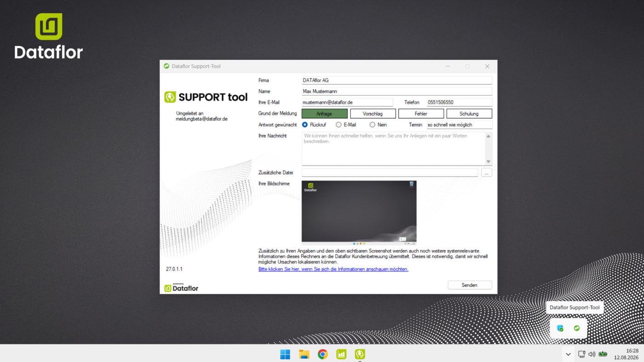Open the link to view transmitted information

(x=333, y=269)
